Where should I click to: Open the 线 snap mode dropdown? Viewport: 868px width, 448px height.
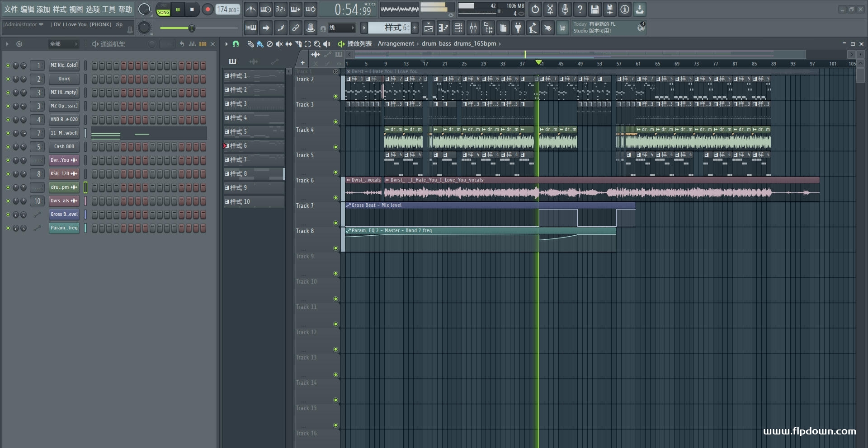pyautogui.click(x=341, y=28)
